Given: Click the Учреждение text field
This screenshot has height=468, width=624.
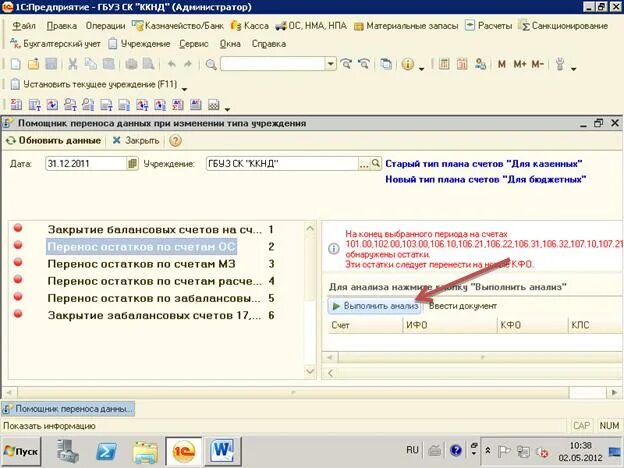Looking at the screenshot, I should click(283, 164).
